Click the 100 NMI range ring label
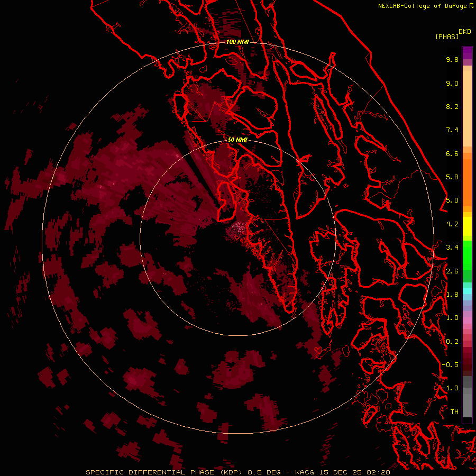 click(237, 42)
